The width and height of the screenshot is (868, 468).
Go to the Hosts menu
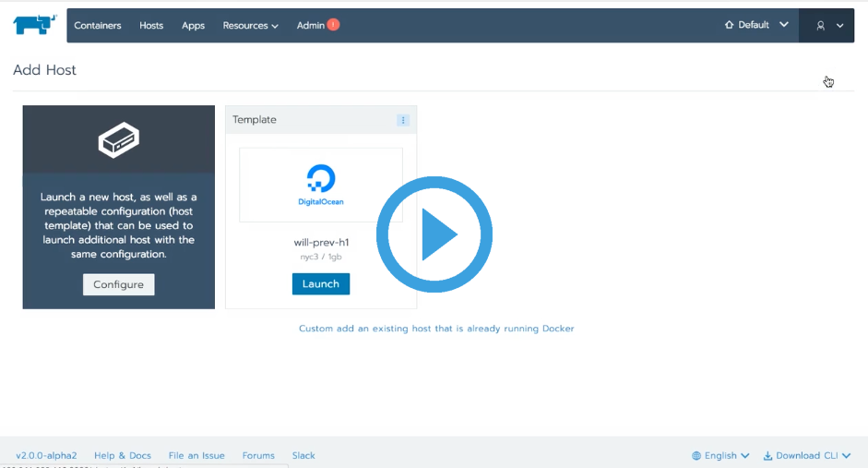(151, 26)
